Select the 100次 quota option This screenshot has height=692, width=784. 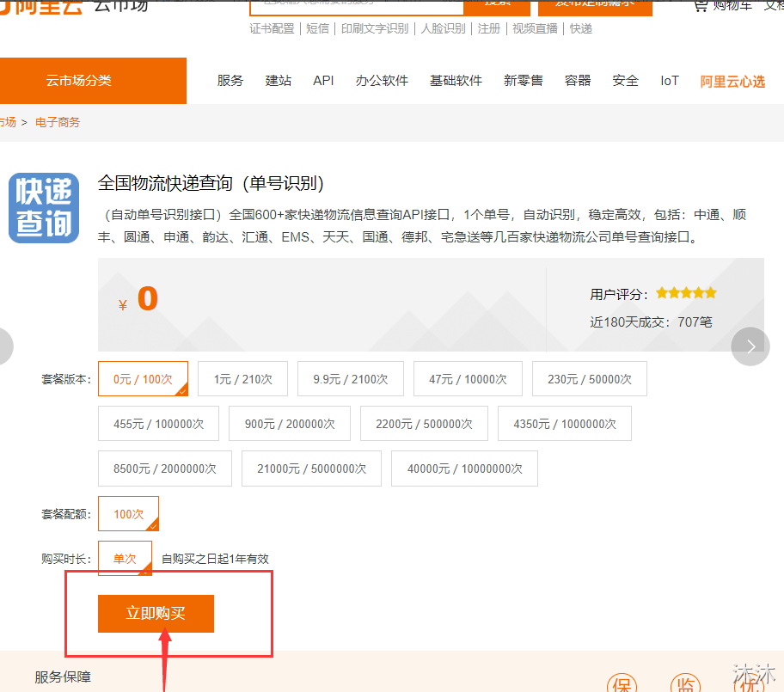pyautogui.click(x=128, y=513)
